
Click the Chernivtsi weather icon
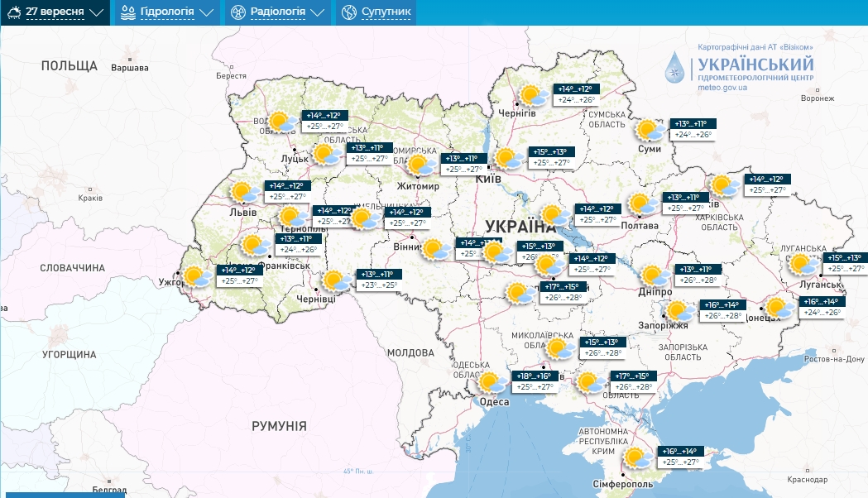point(338,280)
